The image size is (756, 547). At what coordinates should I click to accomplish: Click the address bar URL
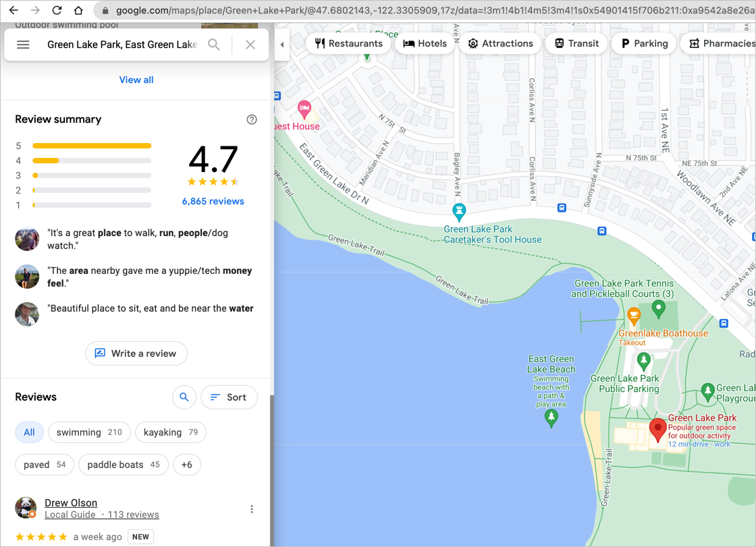[434, 10]
